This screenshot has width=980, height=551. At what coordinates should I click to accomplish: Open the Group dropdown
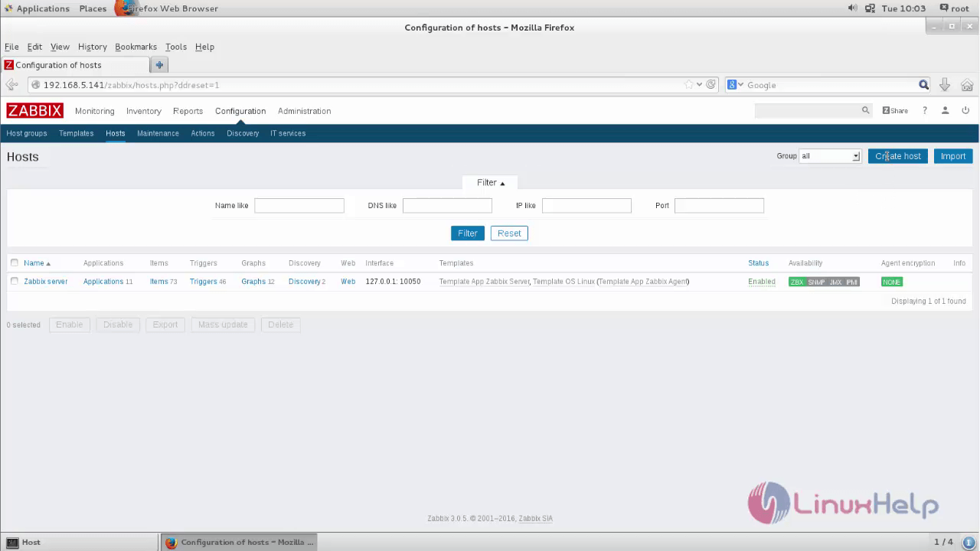[x=830, y=156]
